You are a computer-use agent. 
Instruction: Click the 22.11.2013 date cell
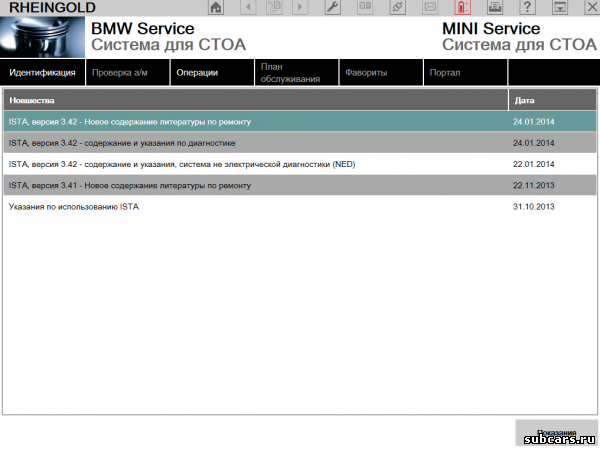click(x=533, y=185)
